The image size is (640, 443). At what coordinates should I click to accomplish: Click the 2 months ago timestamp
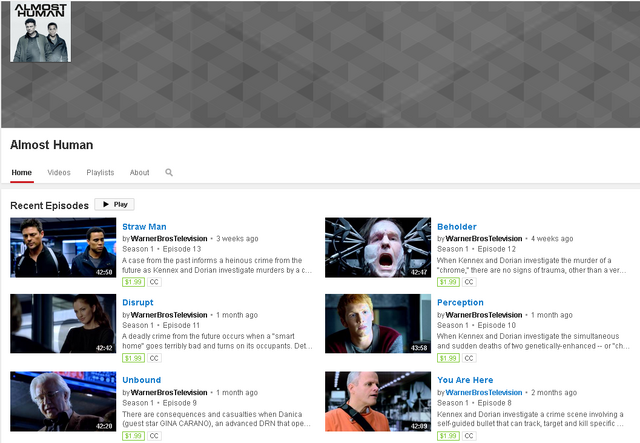click(x=554, y=392)
